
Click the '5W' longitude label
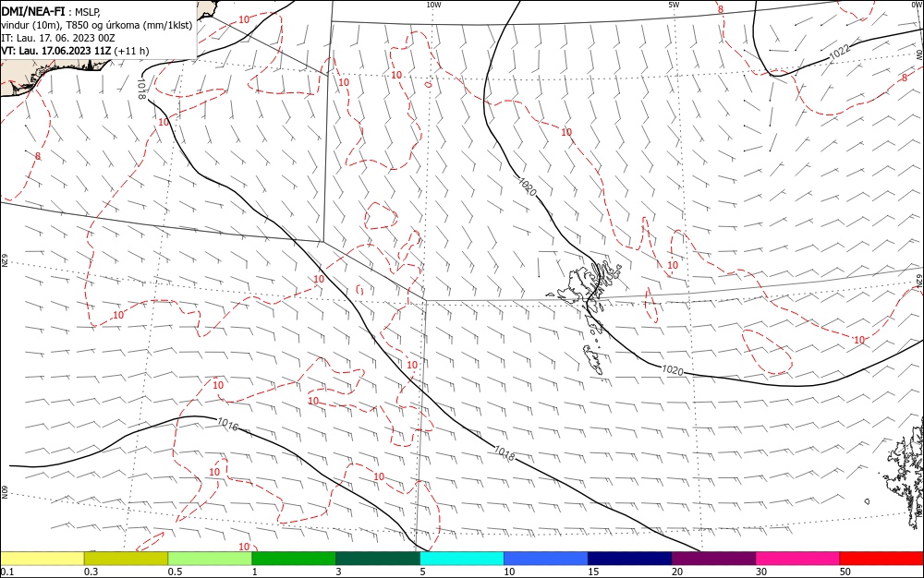[674, 5]
